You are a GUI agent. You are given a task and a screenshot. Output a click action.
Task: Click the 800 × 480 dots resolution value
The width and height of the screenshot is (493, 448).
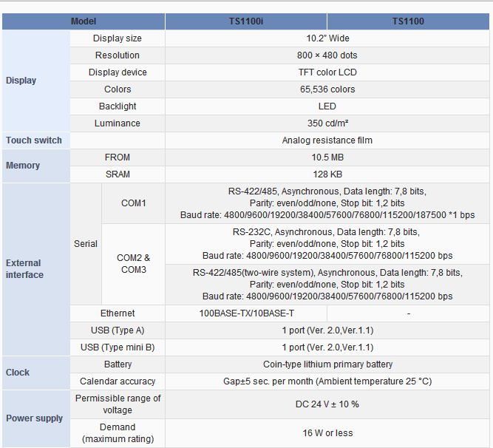[327, 55]
